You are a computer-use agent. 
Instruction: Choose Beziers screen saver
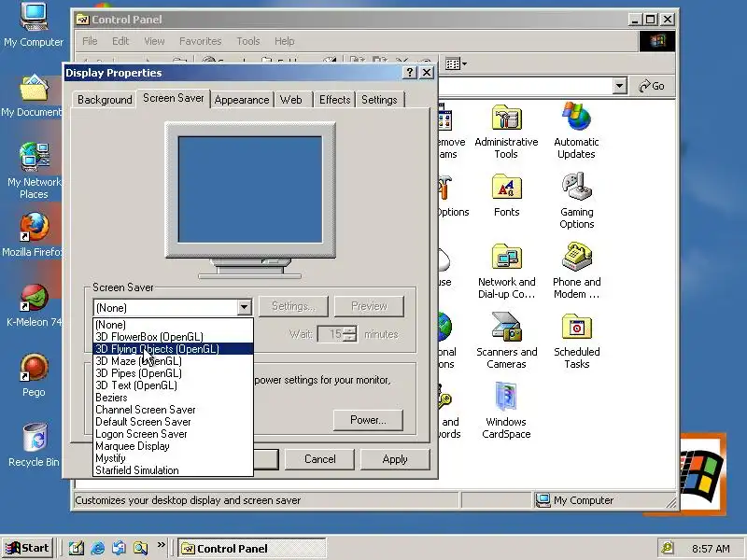[x=173, y=398]
